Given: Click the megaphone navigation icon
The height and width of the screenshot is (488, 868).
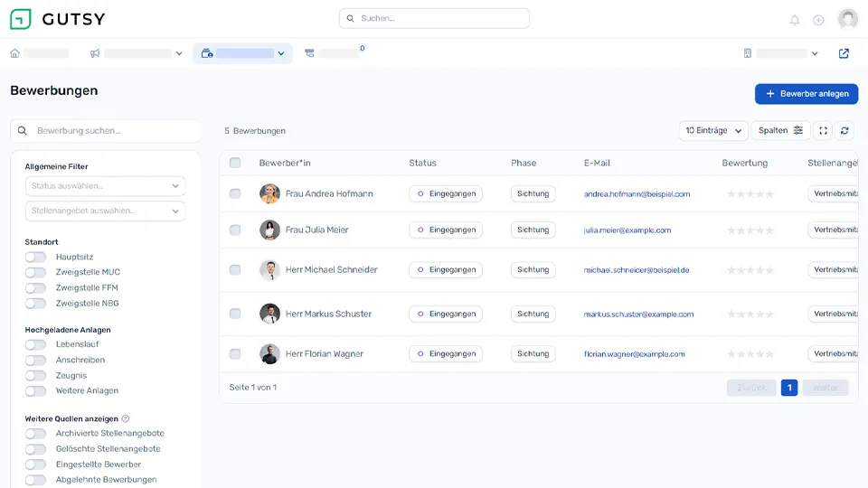Looking at the screenshot, I should [x=95, y=53].
